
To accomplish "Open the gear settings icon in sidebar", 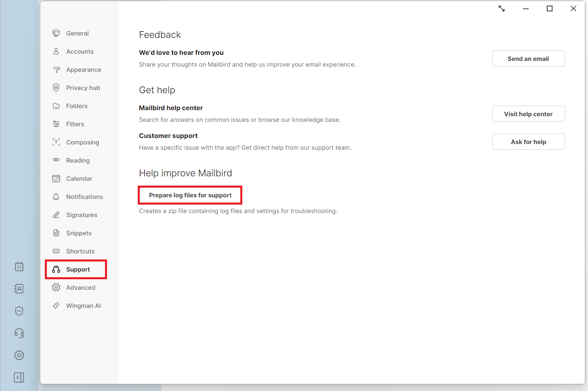I will (x=19, y=355).
